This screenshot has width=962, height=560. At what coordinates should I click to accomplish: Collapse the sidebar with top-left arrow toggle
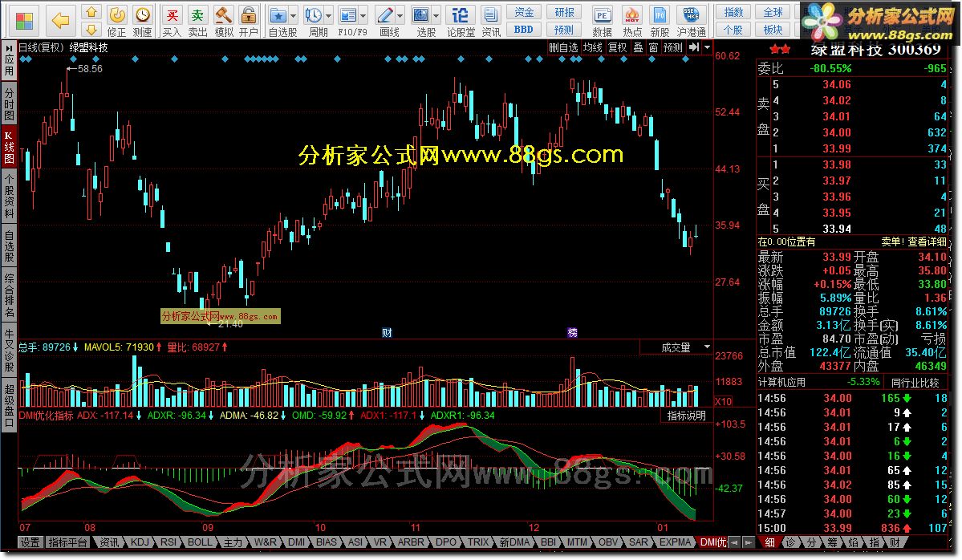(9, 47)
